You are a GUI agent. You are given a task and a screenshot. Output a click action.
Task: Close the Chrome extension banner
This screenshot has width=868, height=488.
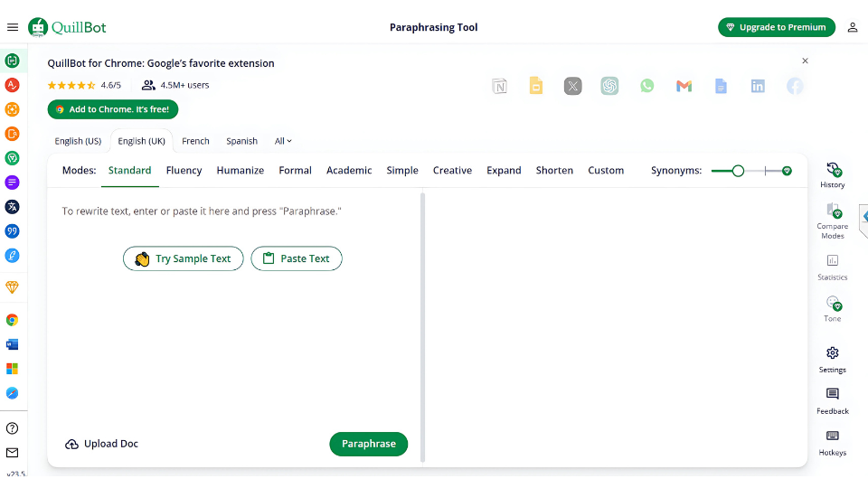point(805,61)
